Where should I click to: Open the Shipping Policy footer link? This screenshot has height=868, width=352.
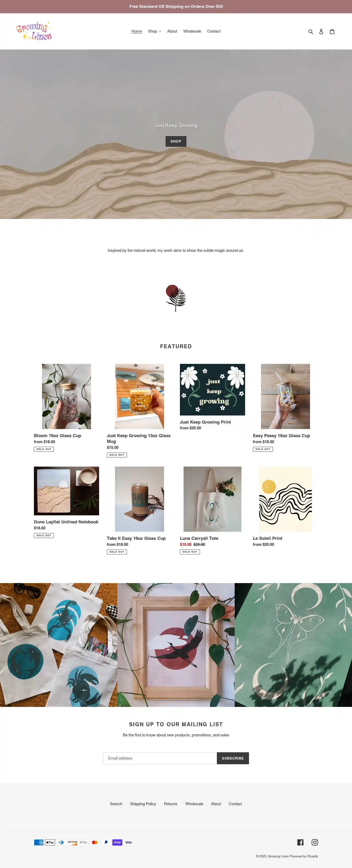pos(143,804)
